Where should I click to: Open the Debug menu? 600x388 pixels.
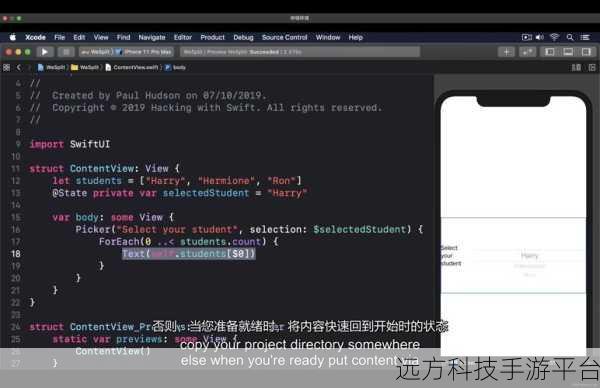click(243, 37)
